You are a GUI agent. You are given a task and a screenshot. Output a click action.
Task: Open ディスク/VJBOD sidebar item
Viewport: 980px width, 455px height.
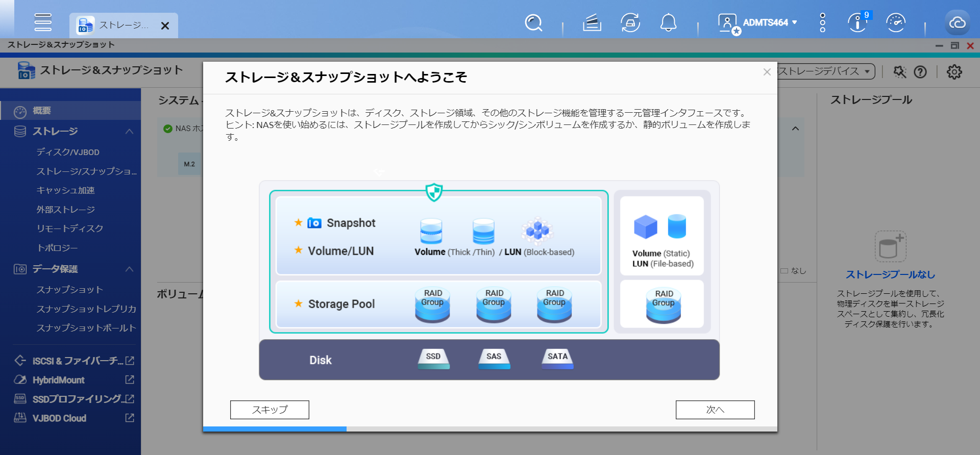[68, 152]
